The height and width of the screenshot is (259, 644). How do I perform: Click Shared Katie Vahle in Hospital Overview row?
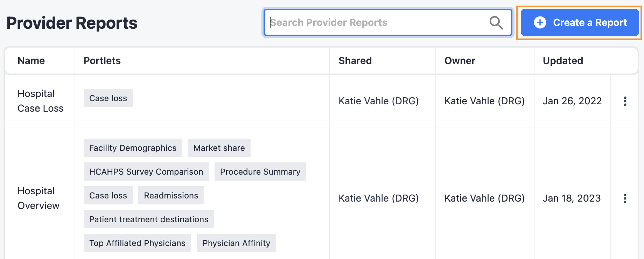(379, 198)
